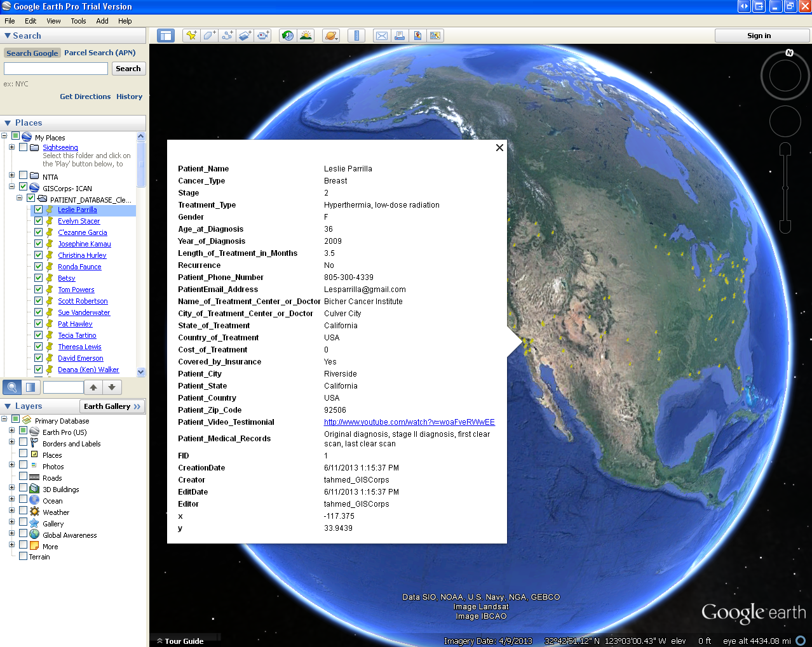Toggle the sidebar visibility button
Screen dimensions: 812x647
[x=166, y=36]
